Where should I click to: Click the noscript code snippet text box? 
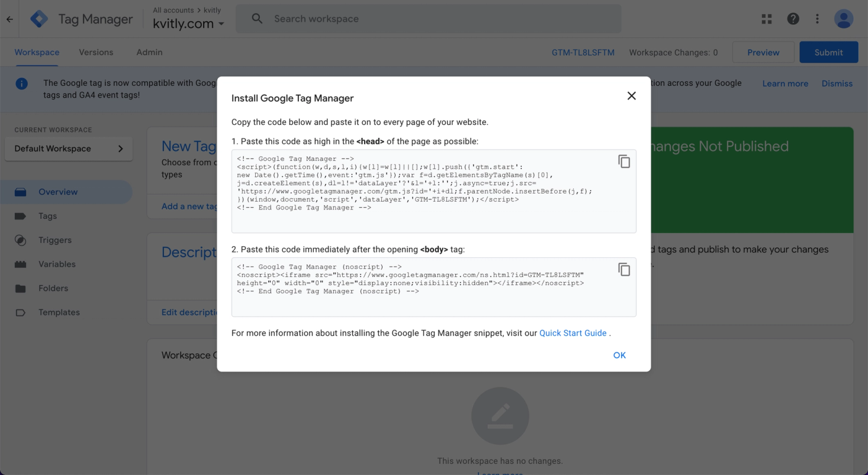(433, 287)
